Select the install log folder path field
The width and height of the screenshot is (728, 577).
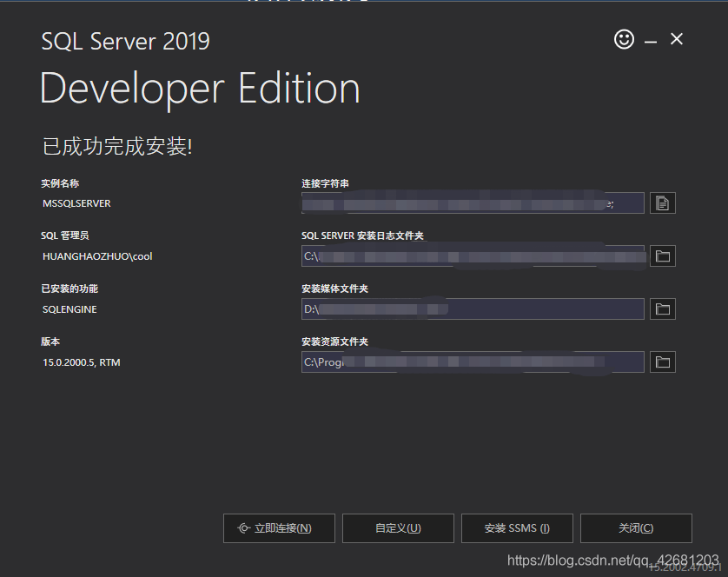473,256
